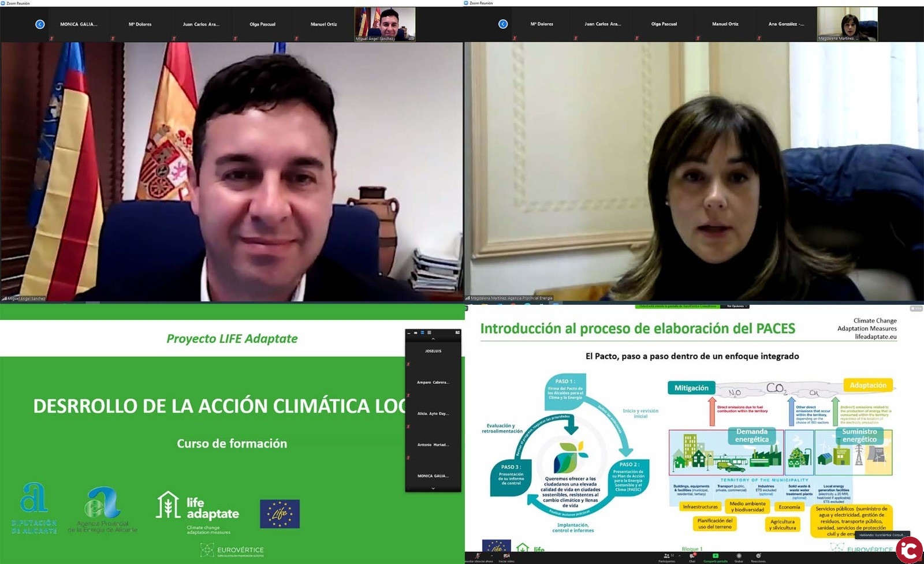The height and width of the screenshot is (564, 924).
Task: Toggle Iniciar video camera button
Action: [506, 556]
